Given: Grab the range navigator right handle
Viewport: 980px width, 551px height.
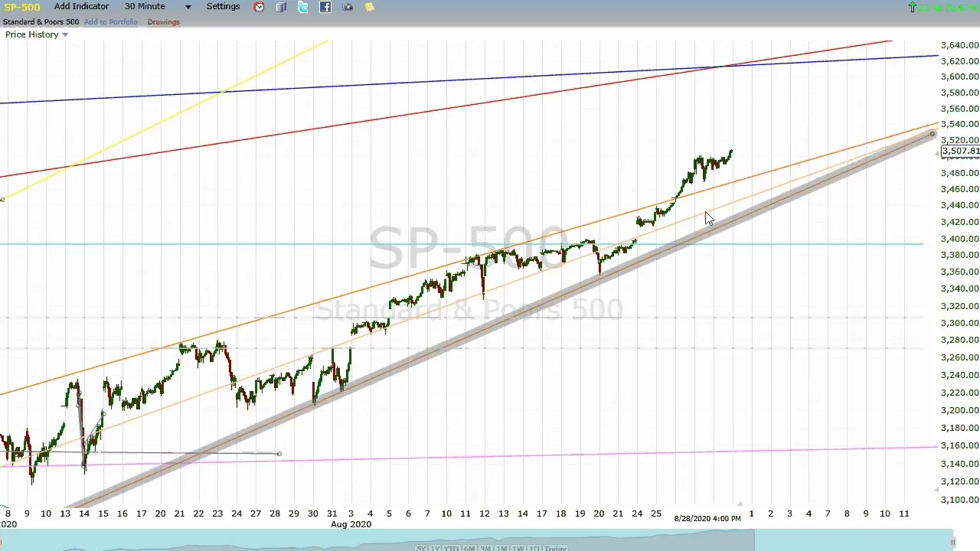Looking at the screenshot, I should (953, 542).
